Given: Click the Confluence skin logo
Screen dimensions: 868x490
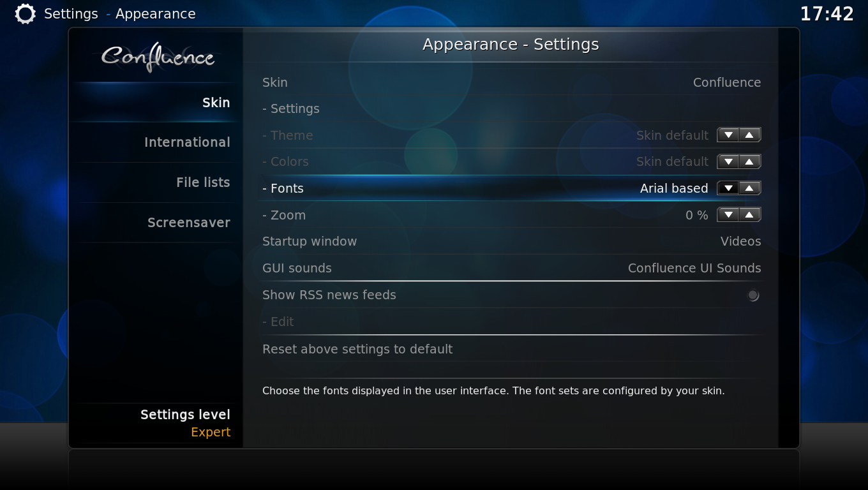Looking at the screenshot, I should point(158,57).
